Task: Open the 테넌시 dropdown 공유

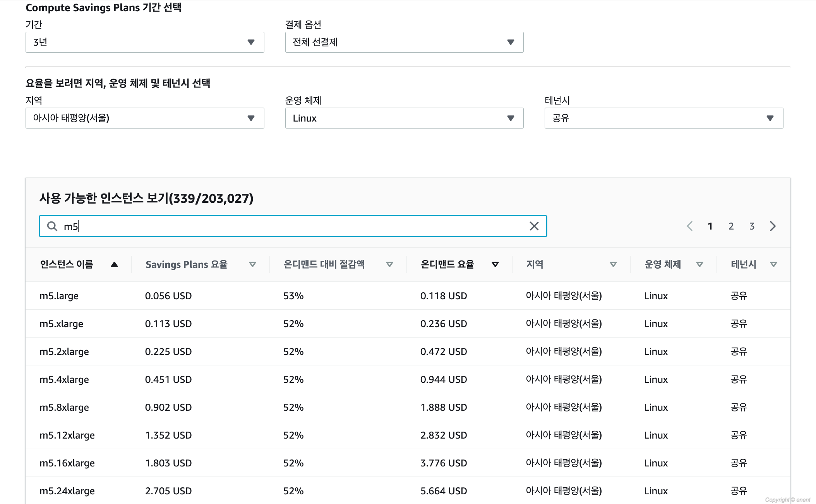Action: click(663, 118)
